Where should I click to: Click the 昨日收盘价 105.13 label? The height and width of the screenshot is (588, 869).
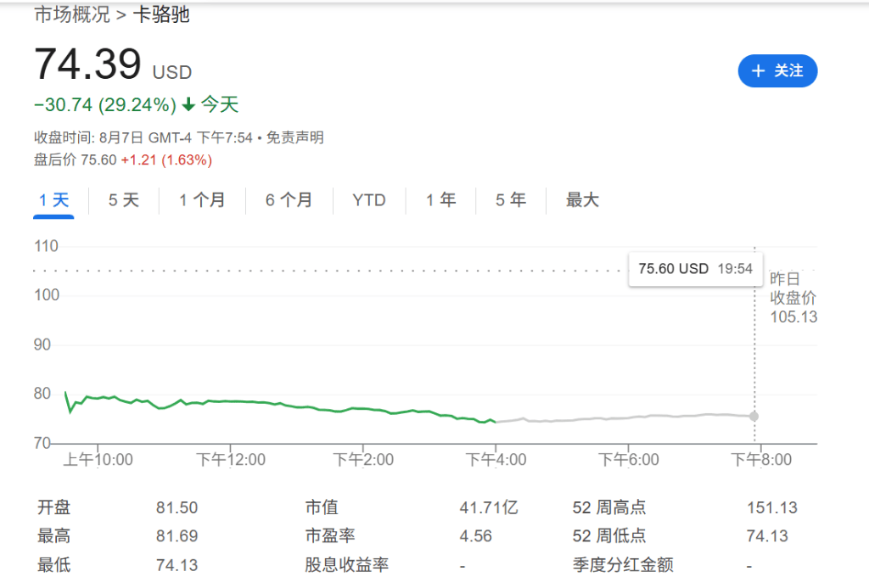click(793, 298)
